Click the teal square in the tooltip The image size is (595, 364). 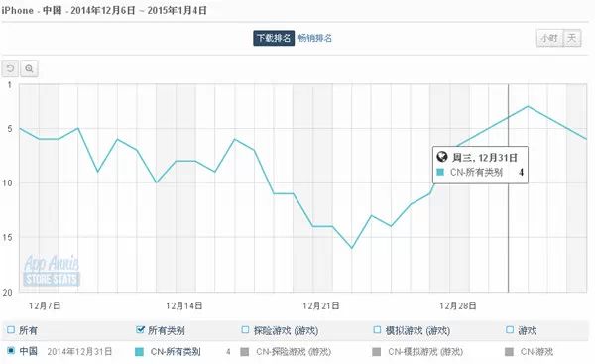440,172
